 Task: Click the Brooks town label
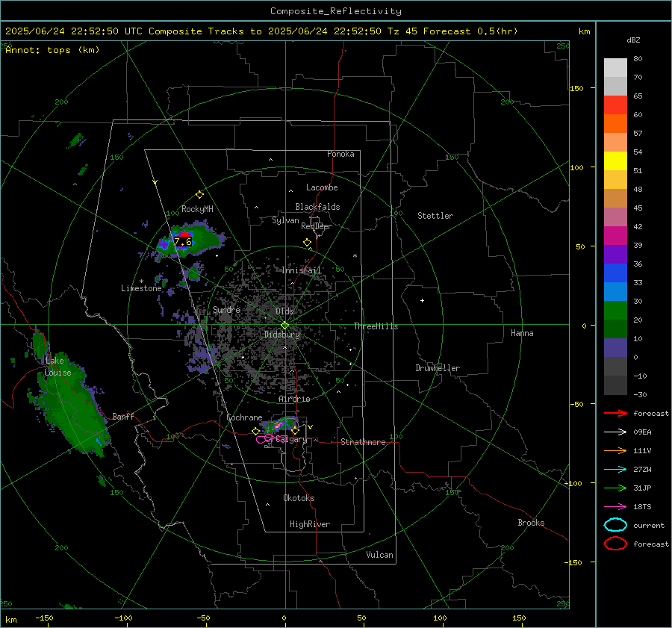pyautogui.click(x=531, y=523)
